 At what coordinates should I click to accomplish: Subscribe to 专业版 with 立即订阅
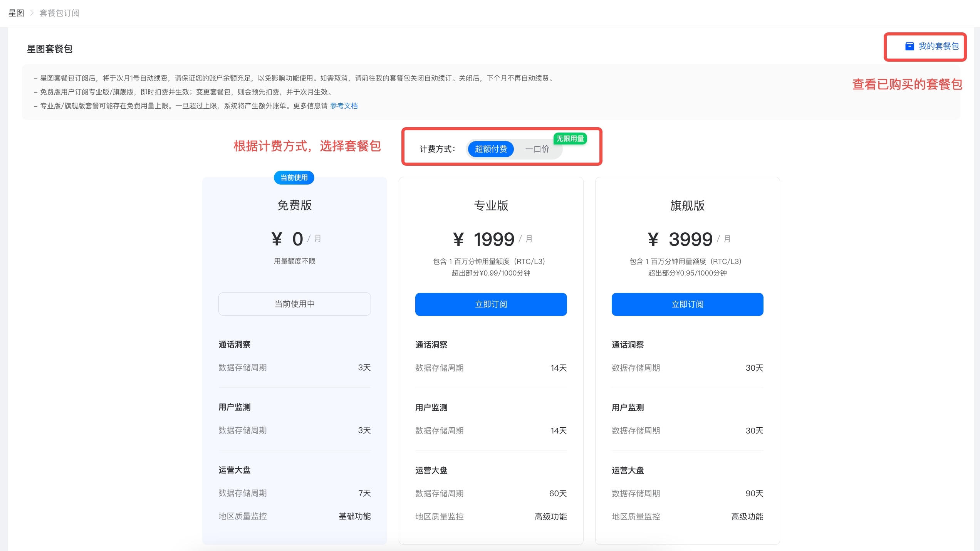491,304
